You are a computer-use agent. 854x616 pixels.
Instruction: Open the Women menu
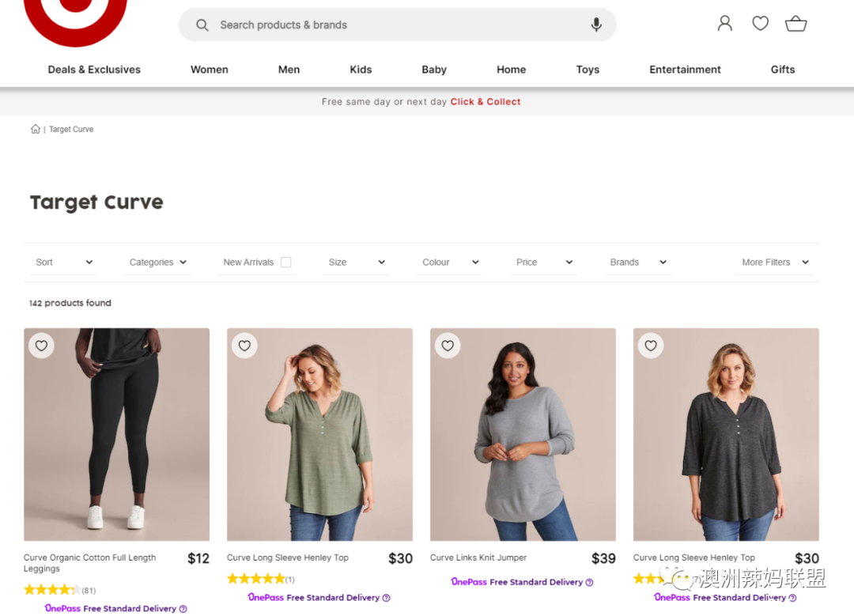point(209,70)
